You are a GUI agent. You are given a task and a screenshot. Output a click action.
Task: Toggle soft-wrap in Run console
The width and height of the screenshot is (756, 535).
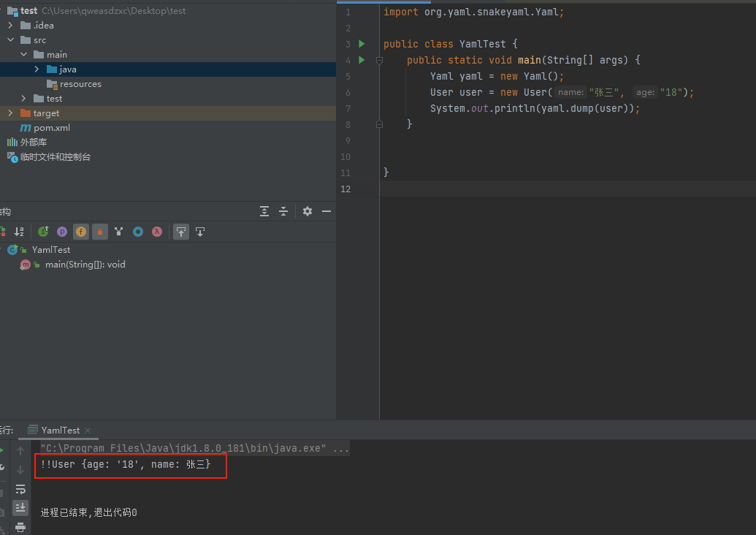point(20,489)
